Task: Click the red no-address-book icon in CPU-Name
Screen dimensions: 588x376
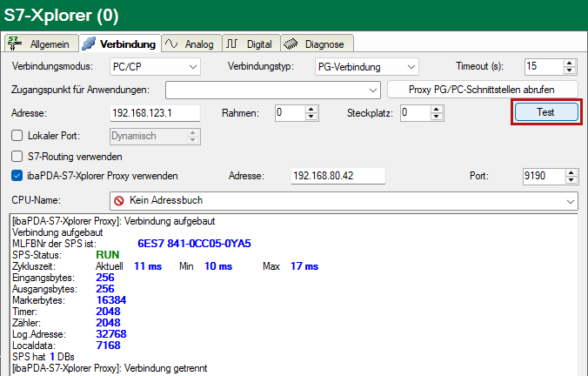Action: coord(119,201)
